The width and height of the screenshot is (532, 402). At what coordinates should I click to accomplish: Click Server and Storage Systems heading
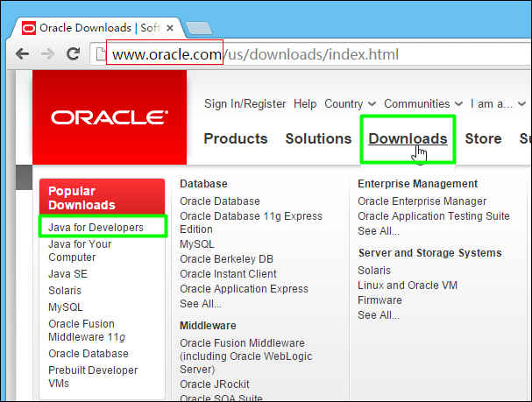coord(429,253)
